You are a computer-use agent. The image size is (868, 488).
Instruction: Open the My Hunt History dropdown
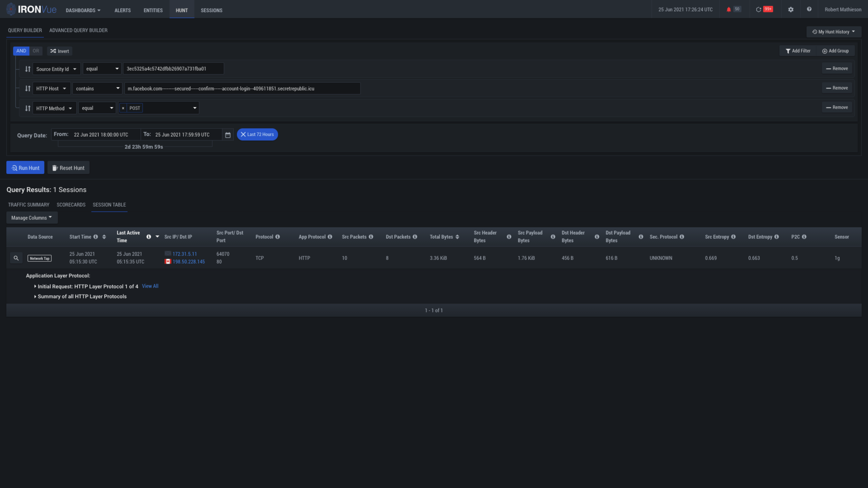coord(834,32)
